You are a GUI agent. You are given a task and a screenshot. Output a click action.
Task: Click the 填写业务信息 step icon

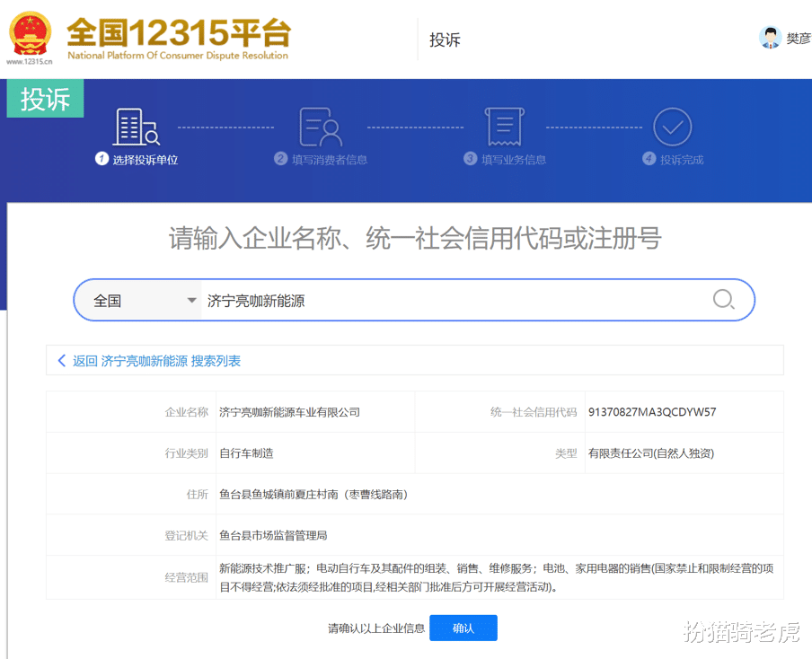(504, 128)
